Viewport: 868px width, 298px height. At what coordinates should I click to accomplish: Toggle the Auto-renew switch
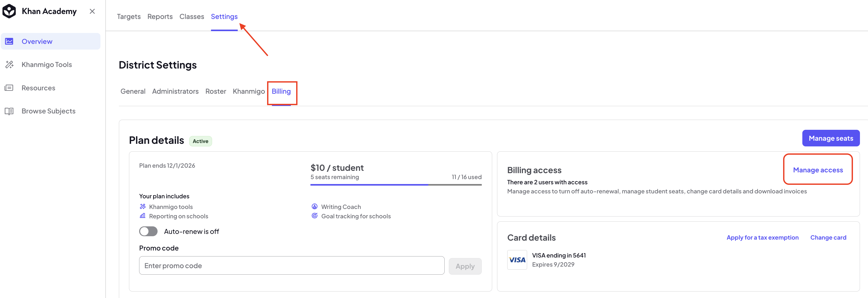[x=148, y=231]
